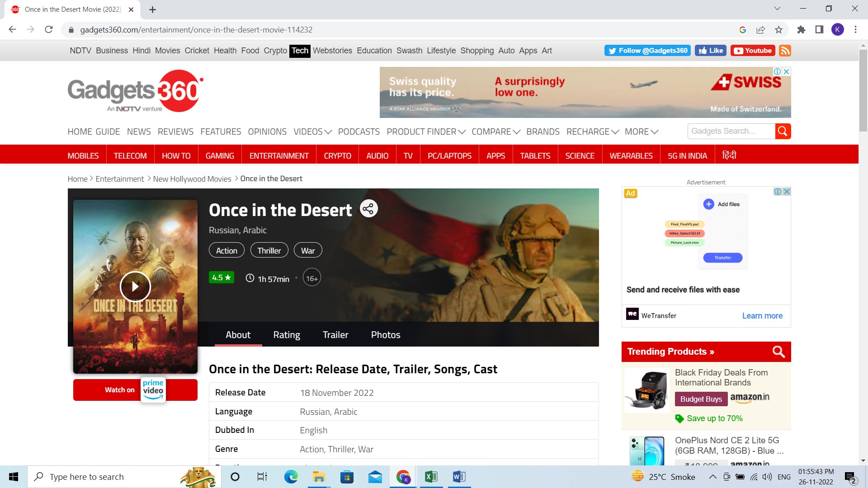The height and width of the screenshot is (488, 868).
Task: Expand the VIDEOS dropdown menu
Action: tap(312, 131)
